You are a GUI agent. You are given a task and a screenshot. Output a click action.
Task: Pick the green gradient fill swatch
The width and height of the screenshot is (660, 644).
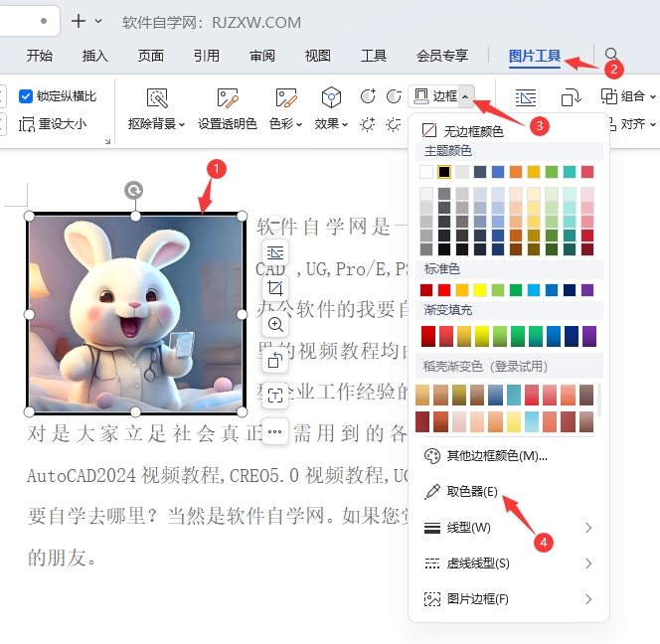tap(518, 336)
